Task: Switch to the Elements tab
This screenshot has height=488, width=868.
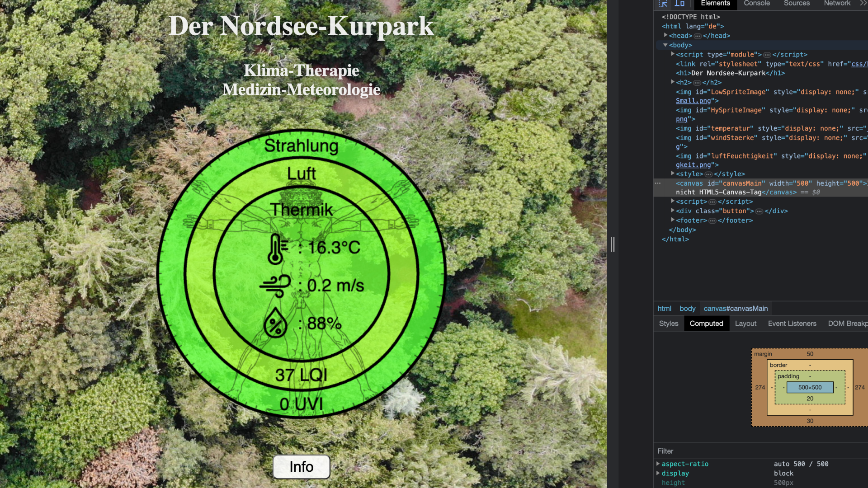Action: click(715, 4)
